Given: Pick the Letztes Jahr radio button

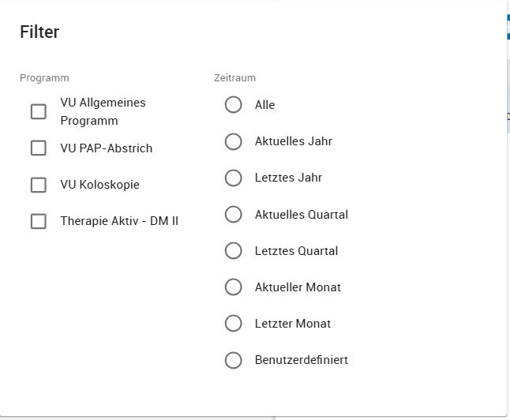Looking at the screenshot, I should coord(233,178).
